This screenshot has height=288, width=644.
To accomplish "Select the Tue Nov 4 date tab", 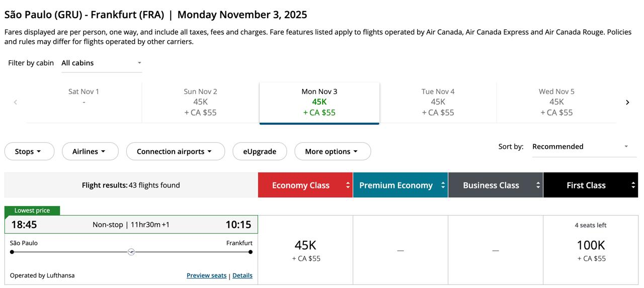I will 438,102.
